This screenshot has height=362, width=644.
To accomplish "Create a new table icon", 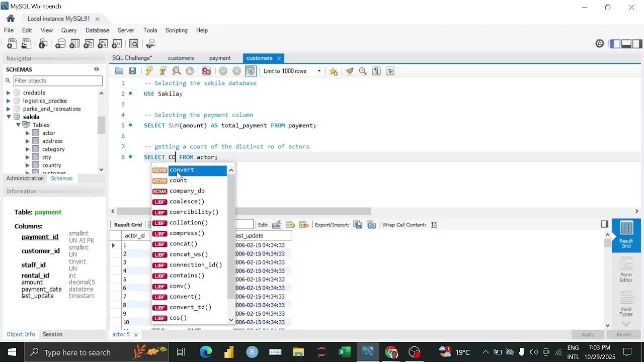I will 74,44.
